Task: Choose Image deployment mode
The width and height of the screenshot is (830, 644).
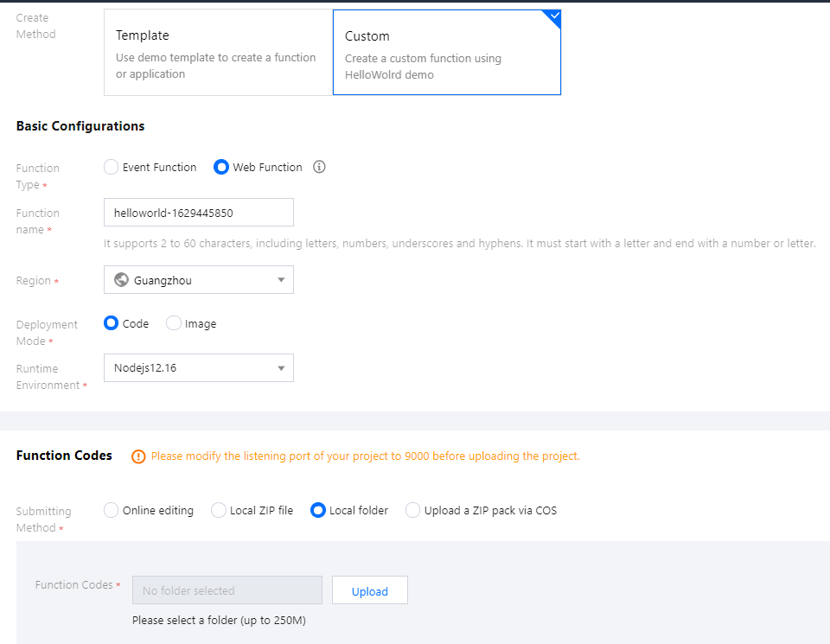Action: point(174,323)
